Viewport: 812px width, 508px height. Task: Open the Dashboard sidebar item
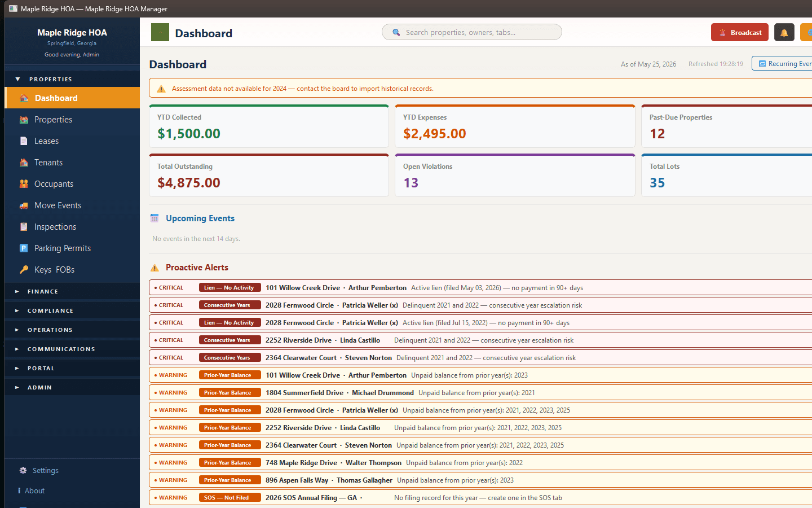pos(72,98)
